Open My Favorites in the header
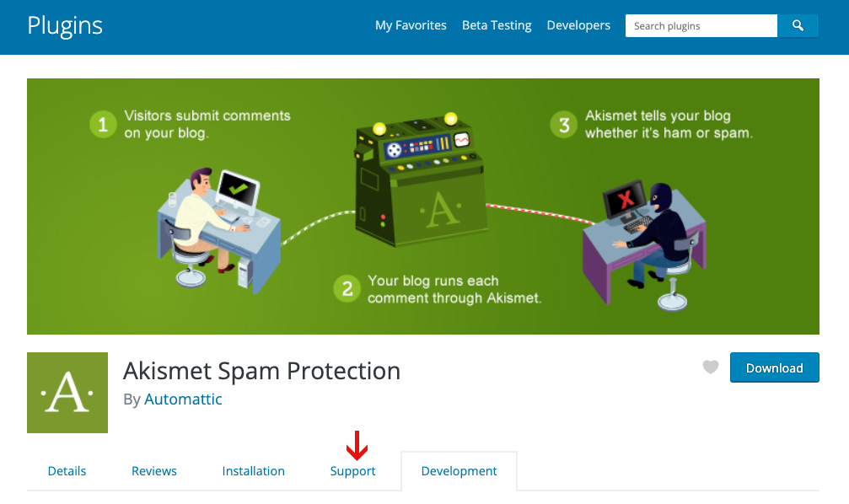The image size is (849, 504). click(x=411, y=25)
